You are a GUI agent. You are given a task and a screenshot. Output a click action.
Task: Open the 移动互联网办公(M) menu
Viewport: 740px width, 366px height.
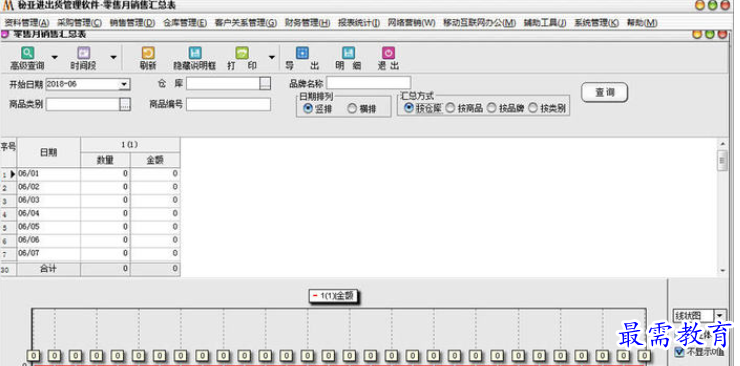479,23
